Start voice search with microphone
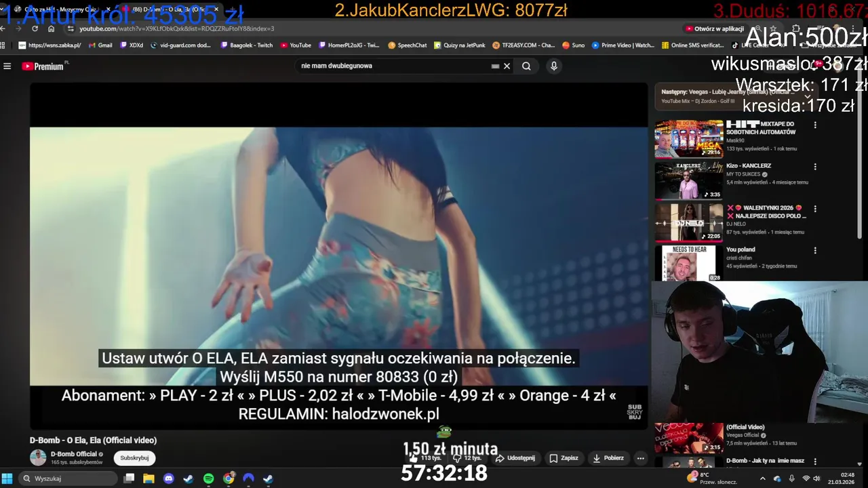868x488 pixels. [x=554, y=66]
